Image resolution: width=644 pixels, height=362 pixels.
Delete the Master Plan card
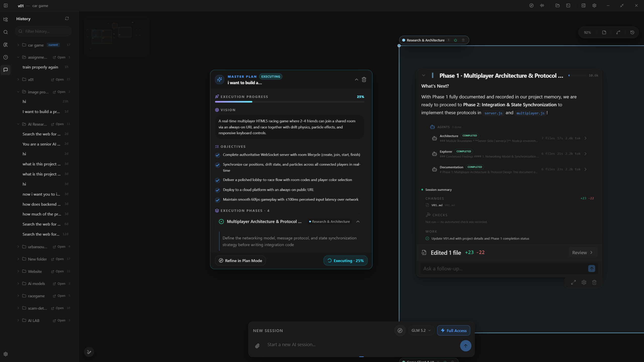364,80
